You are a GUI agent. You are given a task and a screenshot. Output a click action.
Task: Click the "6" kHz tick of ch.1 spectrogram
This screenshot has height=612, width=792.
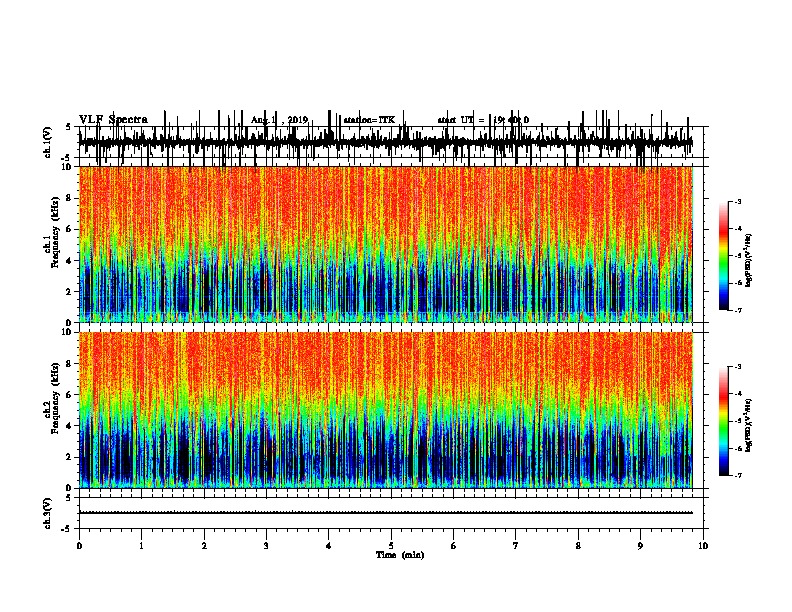69,230
